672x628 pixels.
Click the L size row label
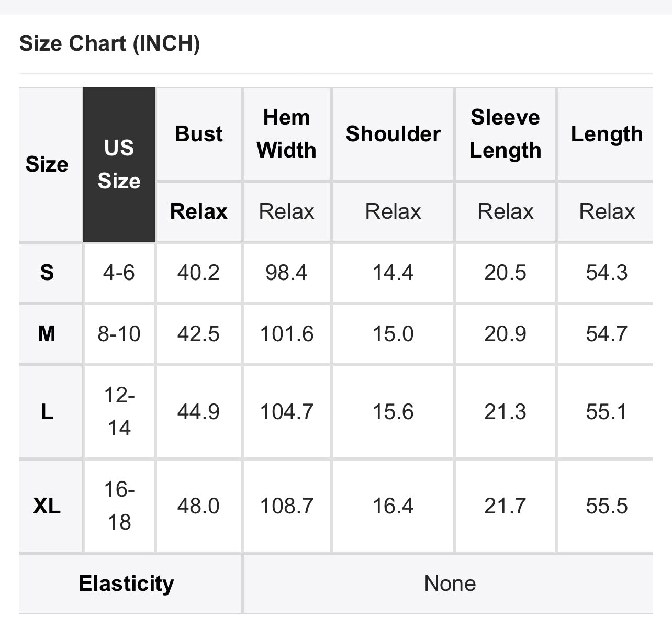[47, 412]
